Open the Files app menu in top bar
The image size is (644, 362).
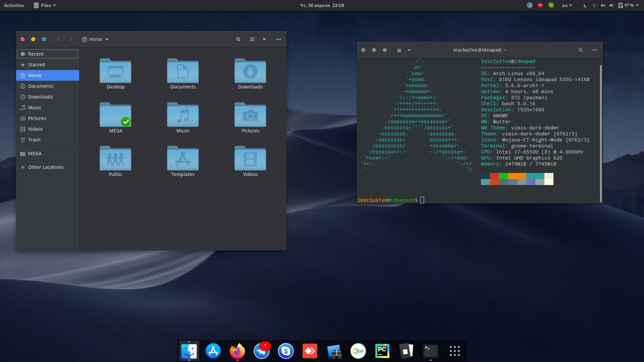pos(45,5)
